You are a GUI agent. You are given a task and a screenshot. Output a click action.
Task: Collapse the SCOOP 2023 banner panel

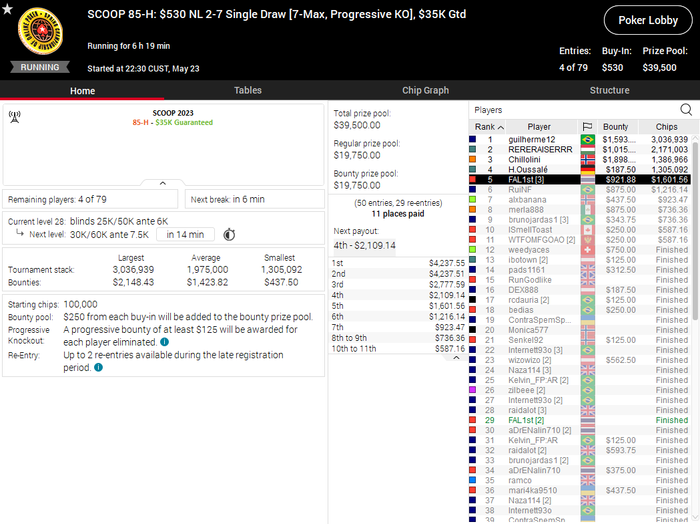(x=162, y=183)
